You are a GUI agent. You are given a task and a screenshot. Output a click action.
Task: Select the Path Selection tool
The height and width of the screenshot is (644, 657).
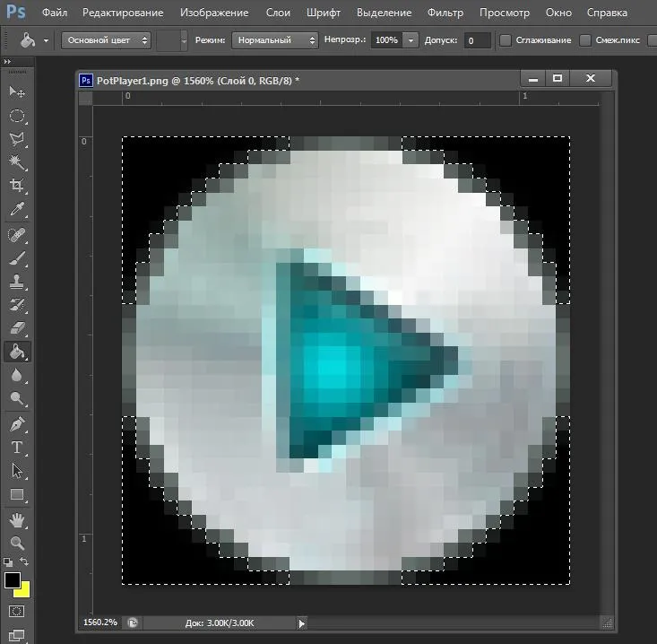pos(17,471)
